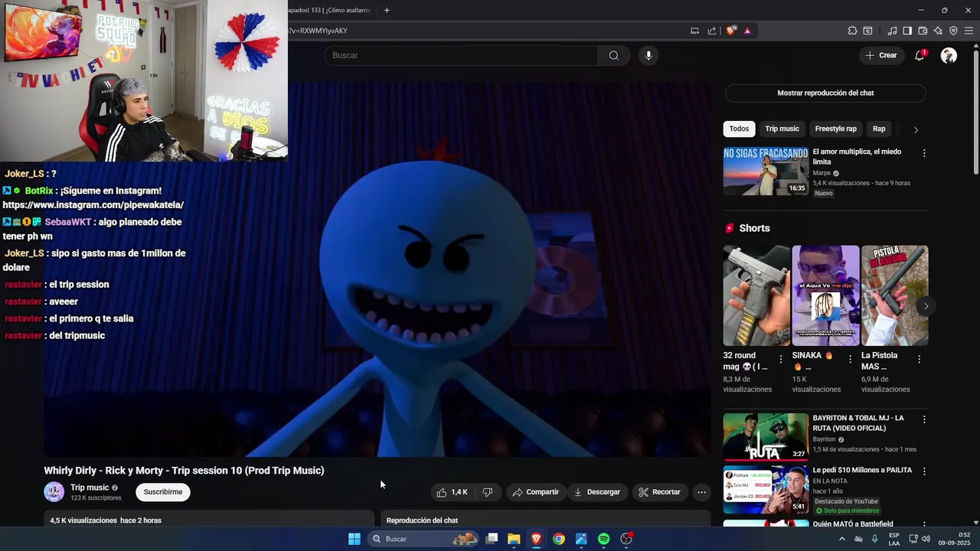Open options for 'BAYRITON & TOBAL MJ' video
The height and width of the screenshot is (551, 980).
pos(924,419)
